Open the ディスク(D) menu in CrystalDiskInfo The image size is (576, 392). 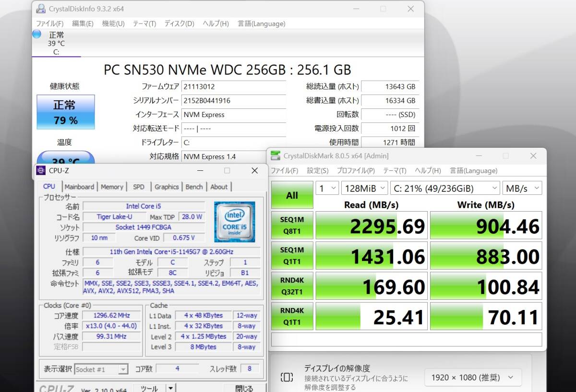click(x=179, y=24)
